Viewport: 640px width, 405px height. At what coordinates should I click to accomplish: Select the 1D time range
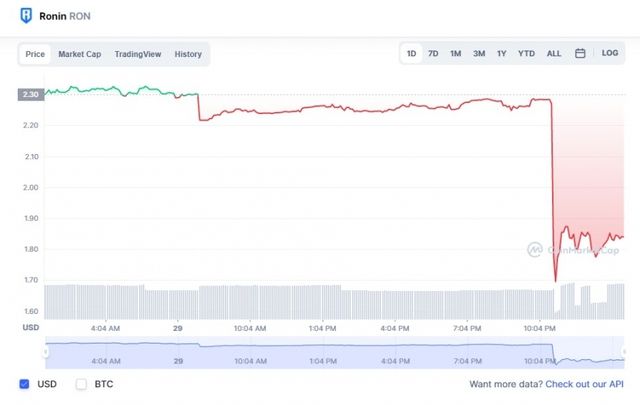(x=411, y=53)
